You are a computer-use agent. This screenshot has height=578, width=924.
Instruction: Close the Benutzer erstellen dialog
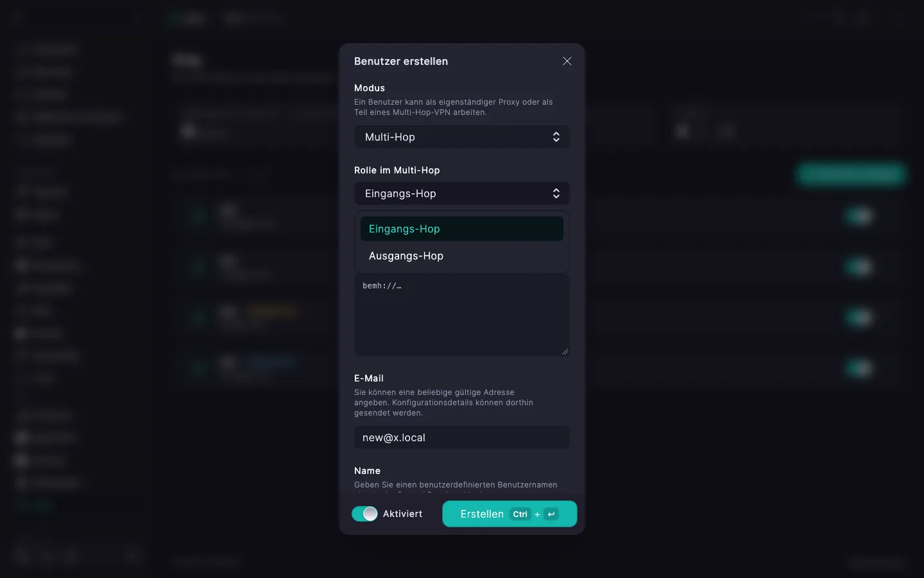[x=567, y=61]
